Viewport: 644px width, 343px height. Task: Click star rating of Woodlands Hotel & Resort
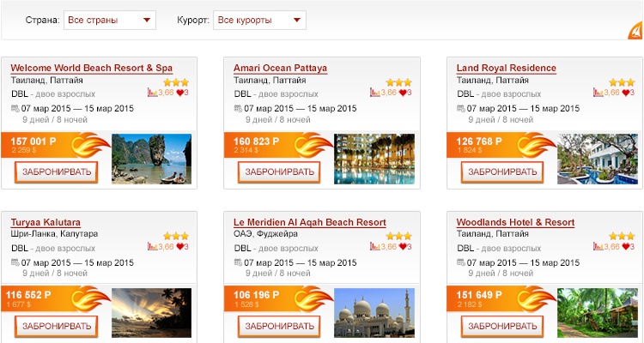point(622,236)
